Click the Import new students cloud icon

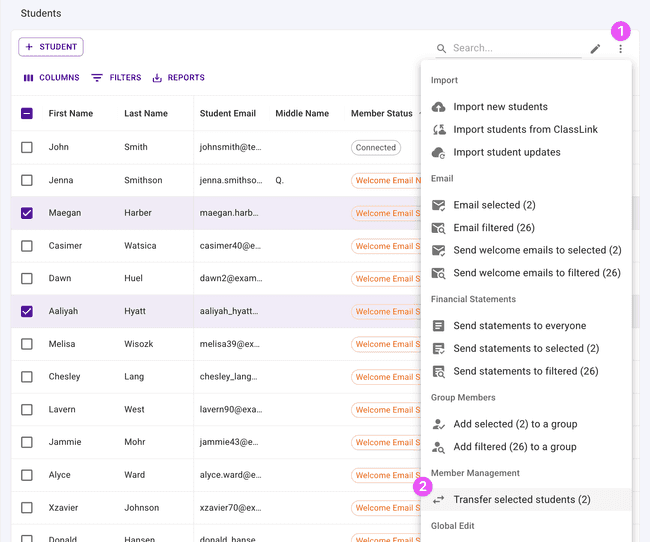438,107
